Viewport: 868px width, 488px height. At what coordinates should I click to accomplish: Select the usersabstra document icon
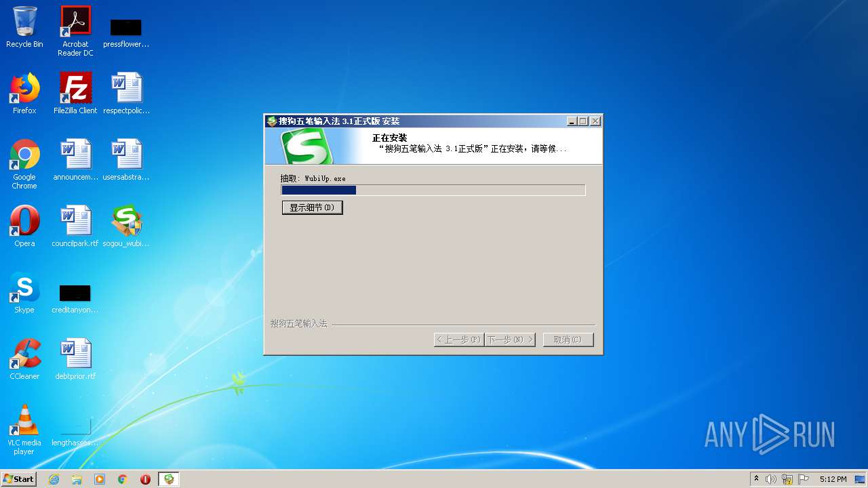(x=126, y=160)
